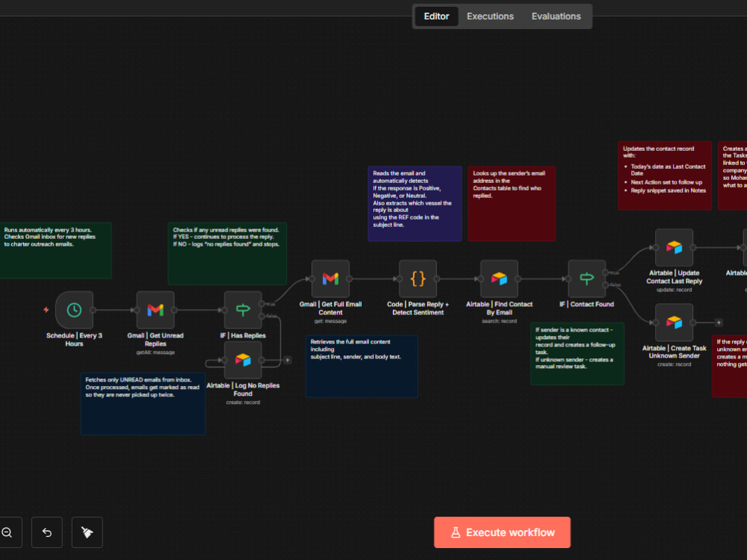
Task: Click the 'IF | Has Replies' label
Action: pos(243,336)
